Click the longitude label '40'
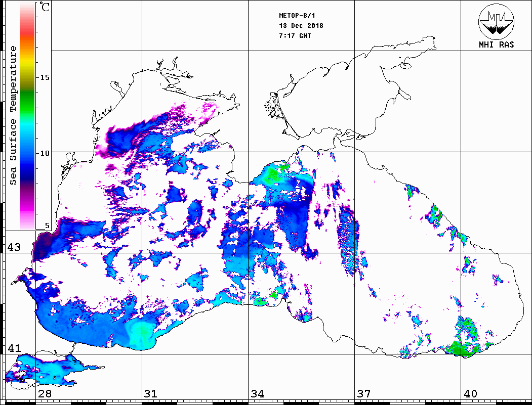The height and width of the screenshot is (405, 532). (x=470, y=394)
